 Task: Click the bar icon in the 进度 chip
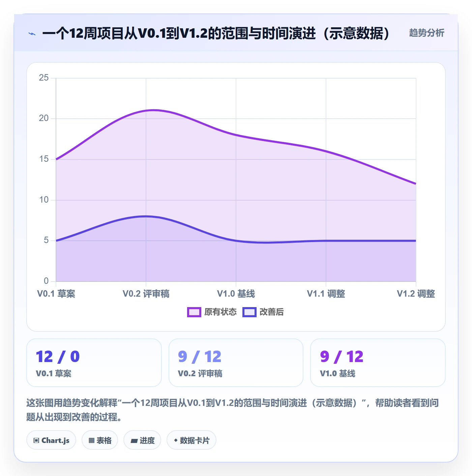pyautogui.click(x=134, y=441)
